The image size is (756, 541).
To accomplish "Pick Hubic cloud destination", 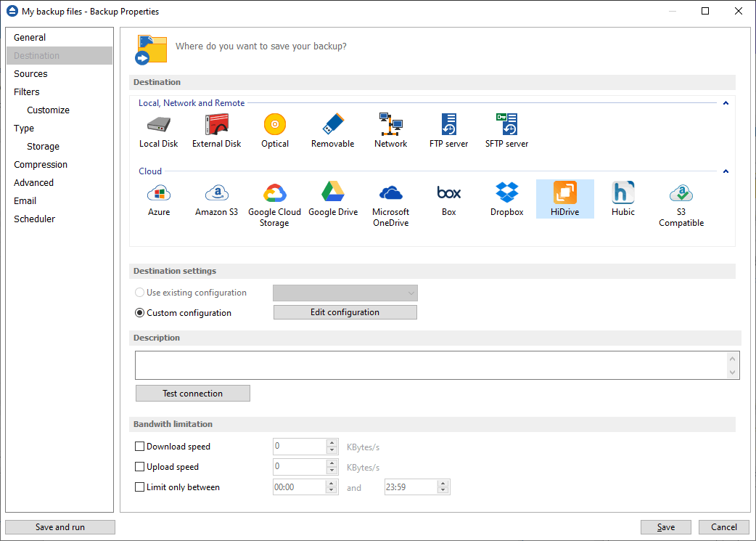I will [x=623, y=200].
